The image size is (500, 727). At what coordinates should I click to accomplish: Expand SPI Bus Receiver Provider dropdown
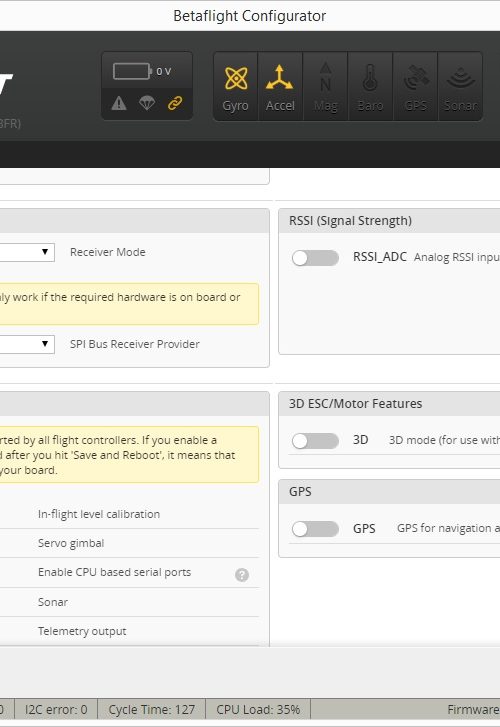pos(27,344)
